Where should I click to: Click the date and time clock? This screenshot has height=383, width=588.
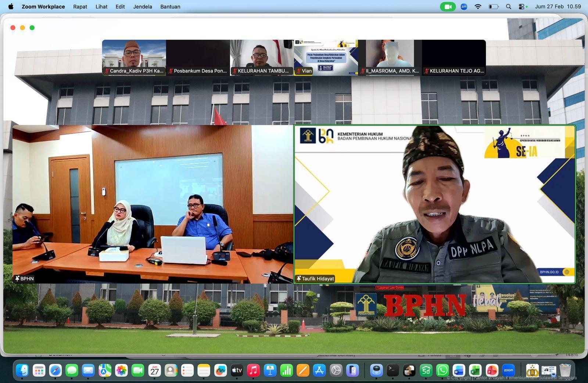tap(557, 7)
